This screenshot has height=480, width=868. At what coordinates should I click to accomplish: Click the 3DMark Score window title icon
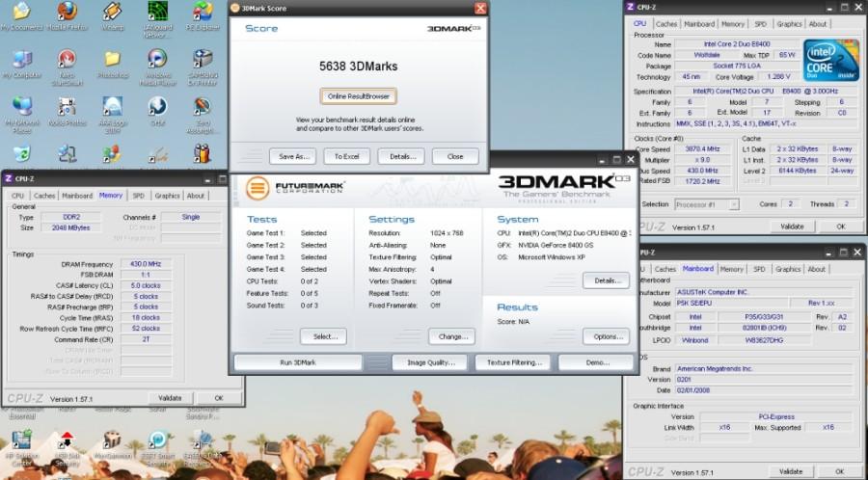click(235, 9)
